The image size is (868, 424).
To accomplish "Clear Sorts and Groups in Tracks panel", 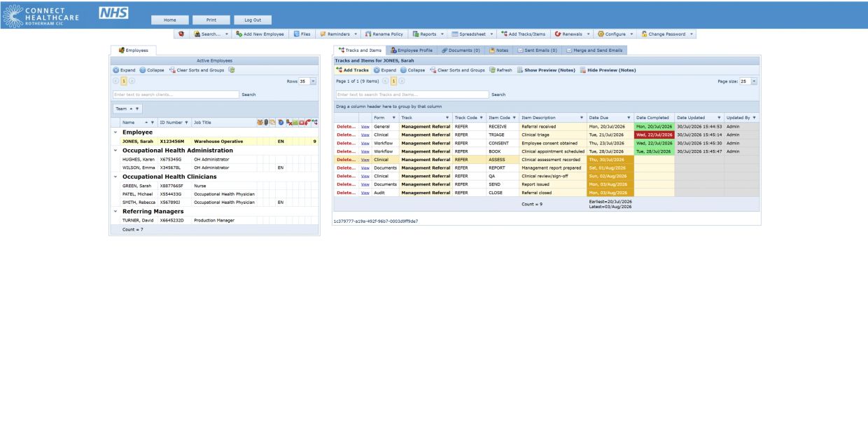I will pyautogui.click(x=456, y=70).
